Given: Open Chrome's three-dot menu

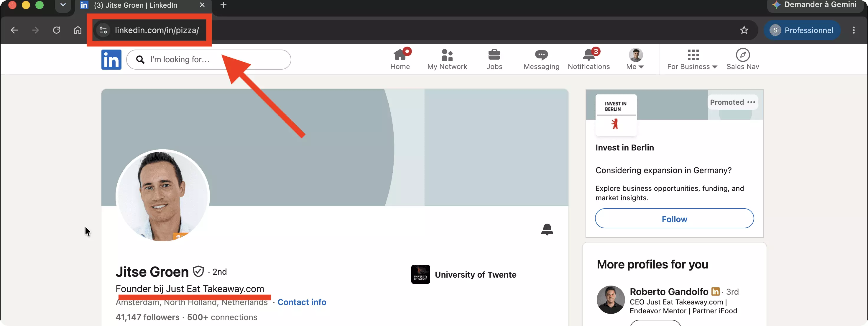Looking at the screenshot, I should click(x=854, y=30).
